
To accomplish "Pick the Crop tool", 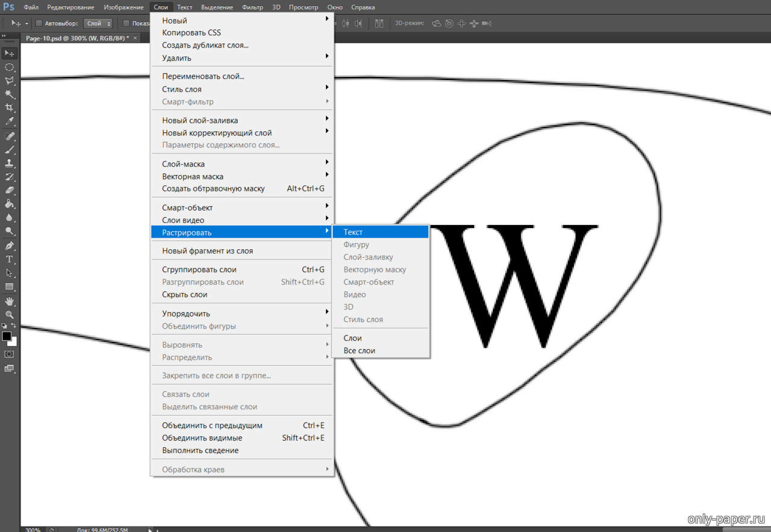I will pos(10,108).
